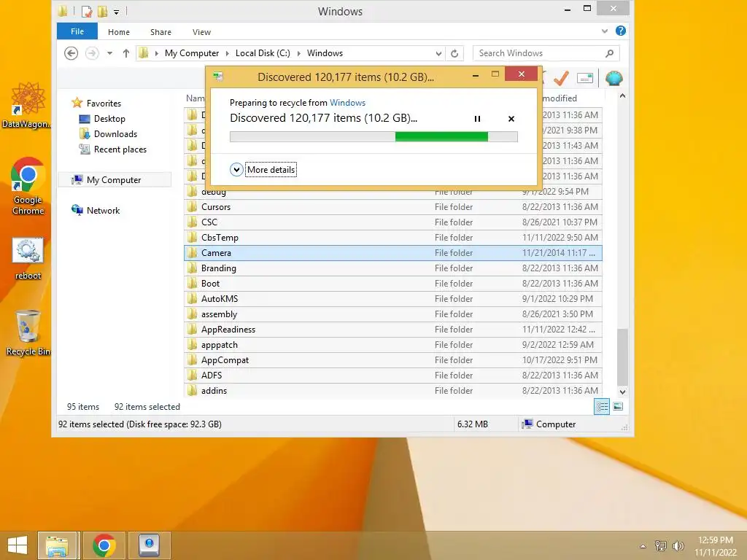Select My Computer in navigation pane
Image resolution: width=747 pixels, height=560 pixels.
114,180
